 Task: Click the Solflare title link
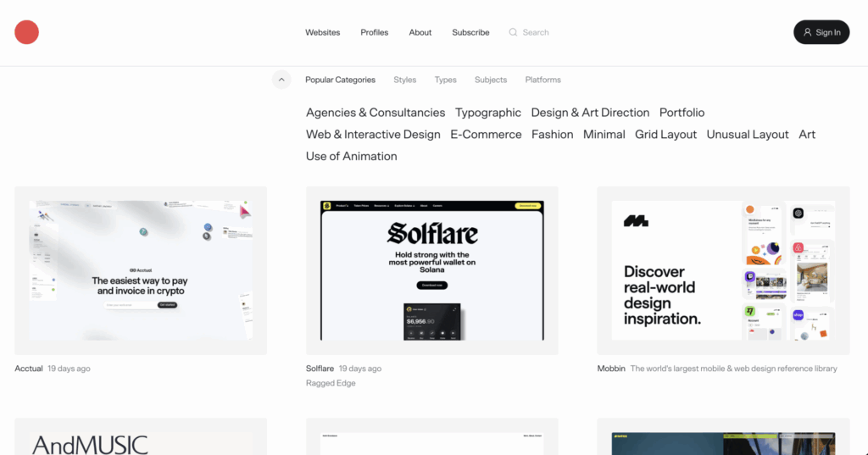pyautogui.click(x=320, y=369)
